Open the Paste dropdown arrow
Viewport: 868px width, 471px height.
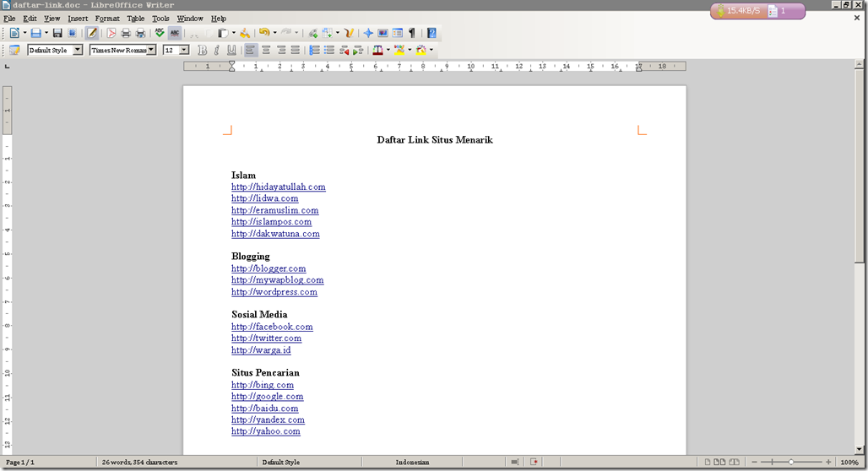[234, 33]
